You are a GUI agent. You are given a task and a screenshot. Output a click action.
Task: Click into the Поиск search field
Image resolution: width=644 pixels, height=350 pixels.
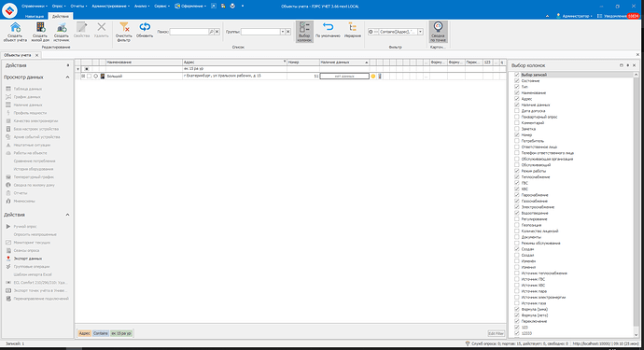(189, 32)
